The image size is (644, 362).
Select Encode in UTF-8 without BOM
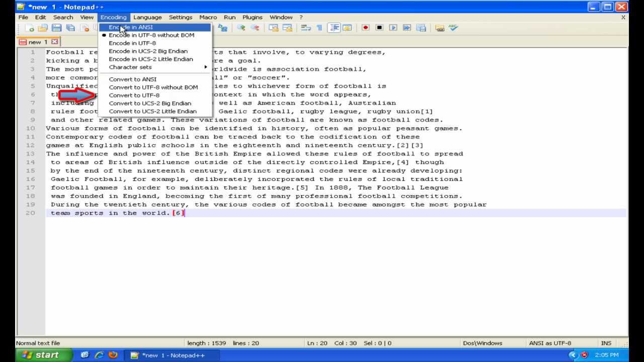[x=151, y=35]
